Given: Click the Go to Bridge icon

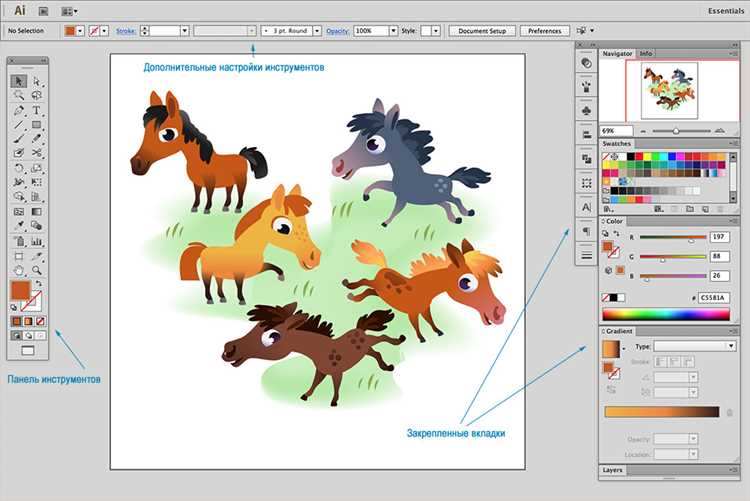Looking at the screenshot, I should 43,11.
